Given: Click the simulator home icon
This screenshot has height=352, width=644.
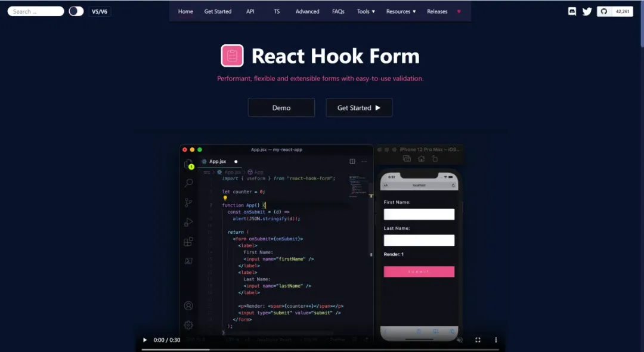Looking at the screenshot, I should (x=421, y=159).
